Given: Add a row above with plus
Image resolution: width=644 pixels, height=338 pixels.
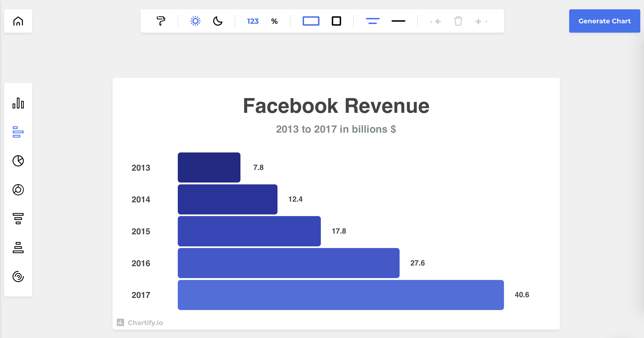Looking at the screenshot, I should pos(435,21).
